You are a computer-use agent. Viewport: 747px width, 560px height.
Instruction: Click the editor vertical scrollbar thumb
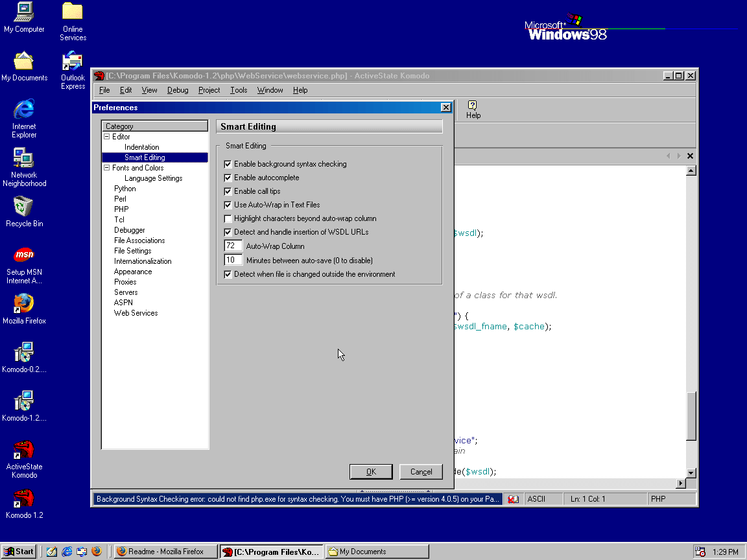pos(691,416)
